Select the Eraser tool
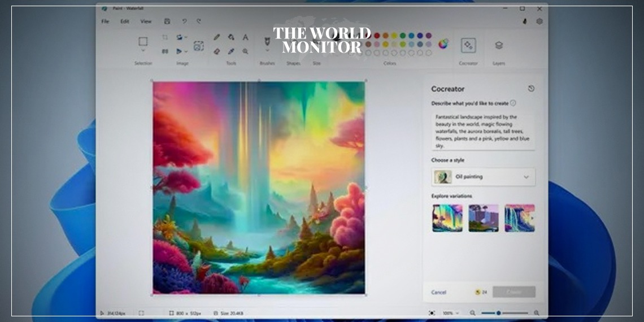 point(216,51)
